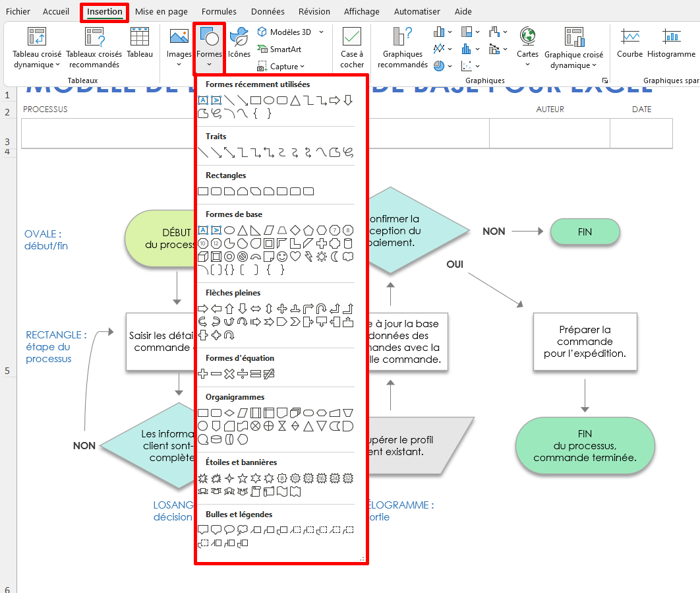The image size is (700, 593).
Task: Open the Graphiques dialog launcher arrow
Action: (605, 80)
